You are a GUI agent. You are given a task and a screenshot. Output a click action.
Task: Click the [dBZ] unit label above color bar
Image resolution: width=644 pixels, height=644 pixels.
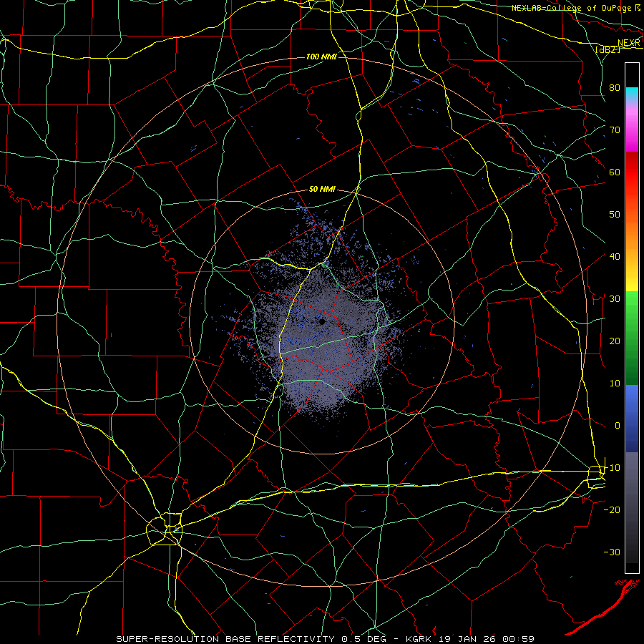click(608, 49)
